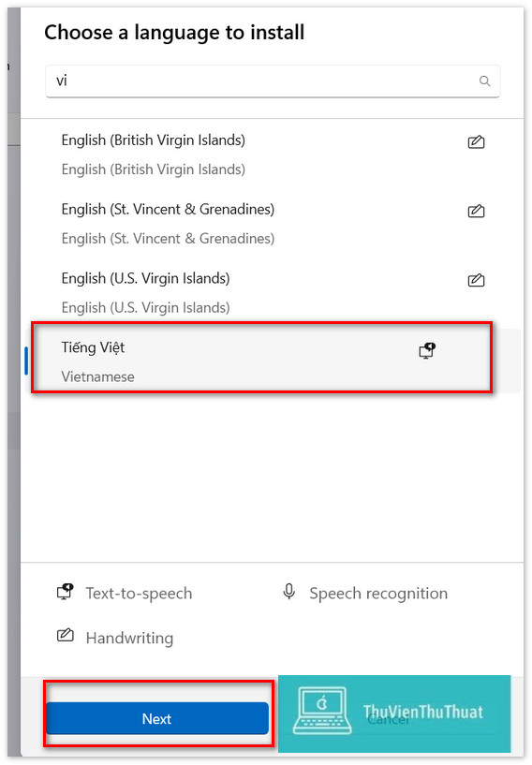Select English (St. Vincent & Grenadines) language
Image resolution: width=532 pixels, height=765 pixels.
(273, 224)
